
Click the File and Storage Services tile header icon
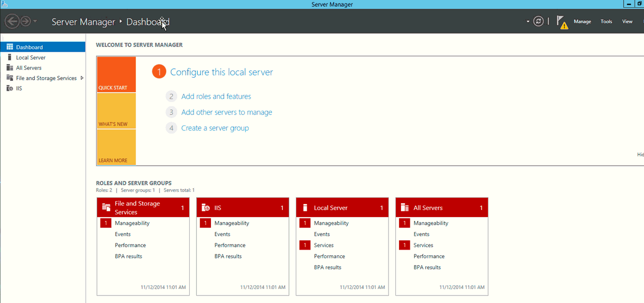click(x=106, y=208)
